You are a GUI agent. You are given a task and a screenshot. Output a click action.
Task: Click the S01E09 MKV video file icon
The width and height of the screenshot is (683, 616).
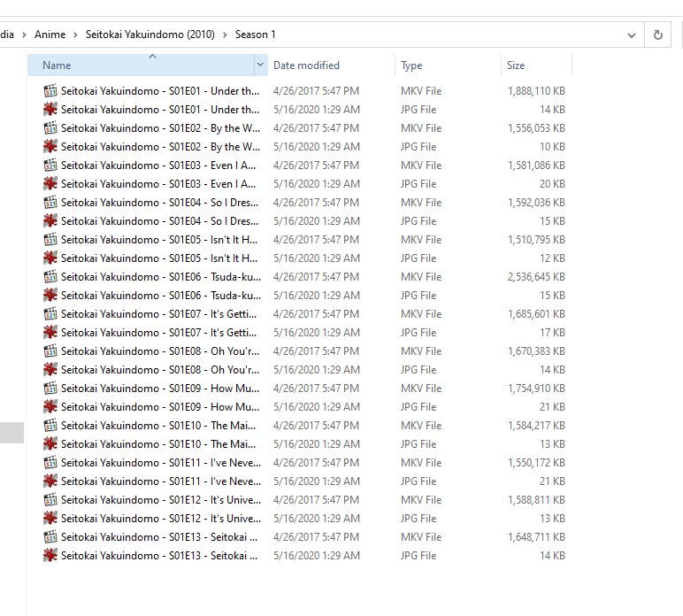50,389
